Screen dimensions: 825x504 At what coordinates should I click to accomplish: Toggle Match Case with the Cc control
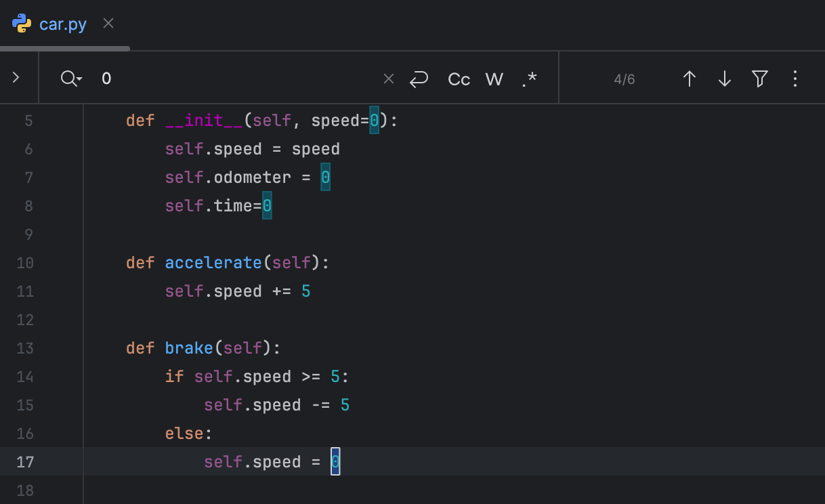459,79
